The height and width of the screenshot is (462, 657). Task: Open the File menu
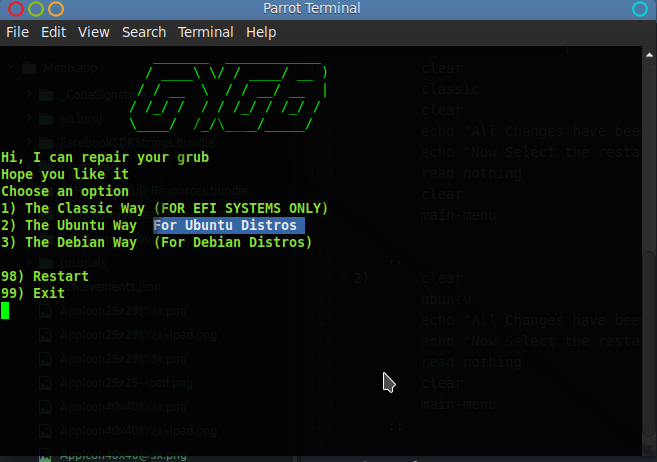pos(18,32)
